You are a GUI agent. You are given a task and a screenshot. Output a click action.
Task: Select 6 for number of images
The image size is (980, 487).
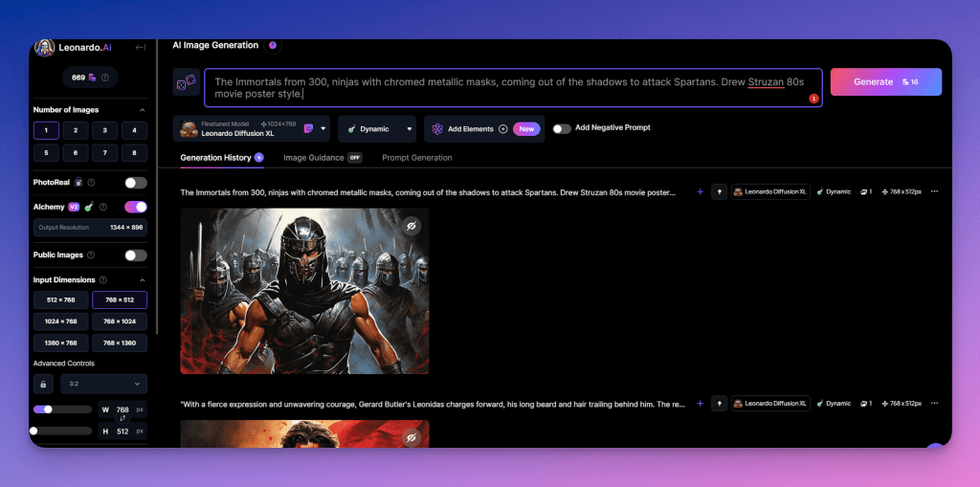[x=76, y=153]
